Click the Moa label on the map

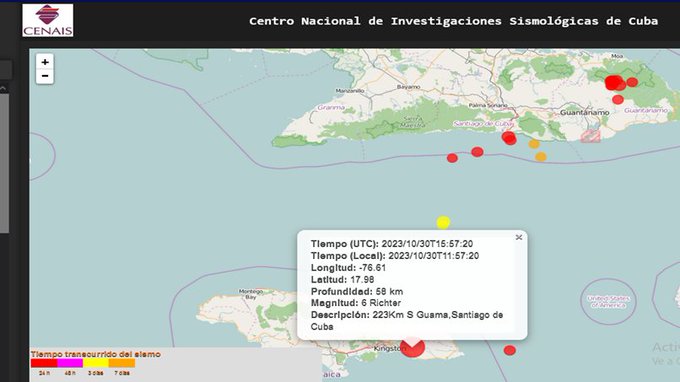pos(617,56)
